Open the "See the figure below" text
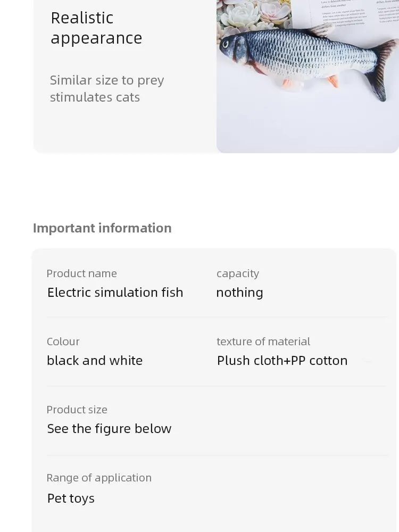This screenshot has width=399, height=532. tap(109, 429)
